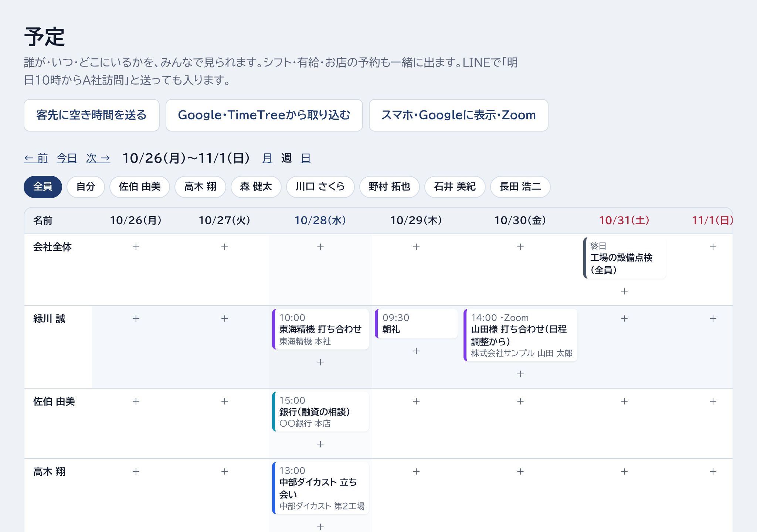The height and width of the screenshot is (532, 757).
Task: Add event for 会社全体 on 11/1
Action: pos(713,247)
